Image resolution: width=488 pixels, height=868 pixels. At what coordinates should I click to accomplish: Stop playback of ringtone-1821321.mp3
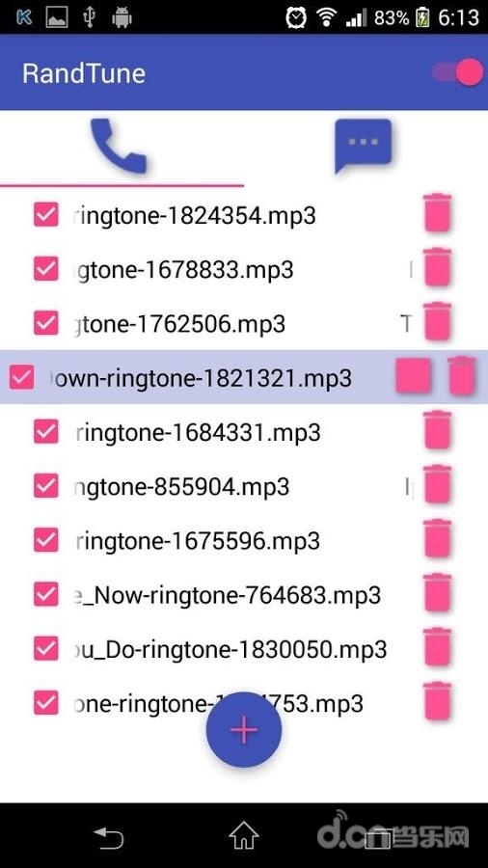(x=413, y=376)
